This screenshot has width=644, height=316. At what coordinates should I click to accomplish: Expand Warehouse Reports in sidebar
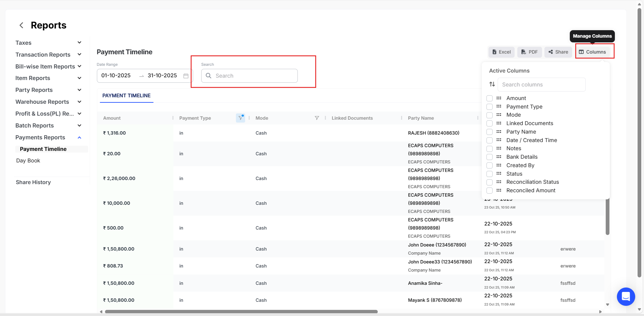pos(79,102)
